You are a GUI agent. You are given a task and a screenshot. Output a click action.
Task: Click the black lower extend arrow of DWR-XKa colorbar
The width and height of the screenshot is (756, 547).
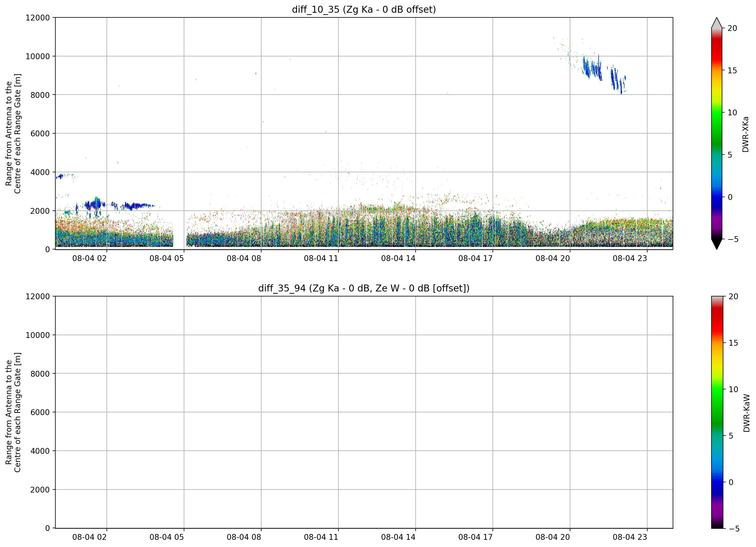pyautogui.click(x=717, y=244)
